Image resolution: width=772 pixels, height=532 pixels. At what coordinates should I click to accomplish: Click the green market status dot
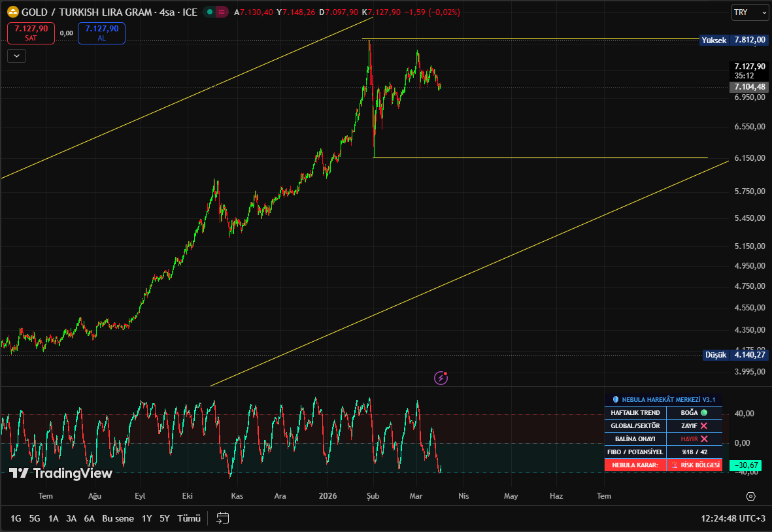210,12
